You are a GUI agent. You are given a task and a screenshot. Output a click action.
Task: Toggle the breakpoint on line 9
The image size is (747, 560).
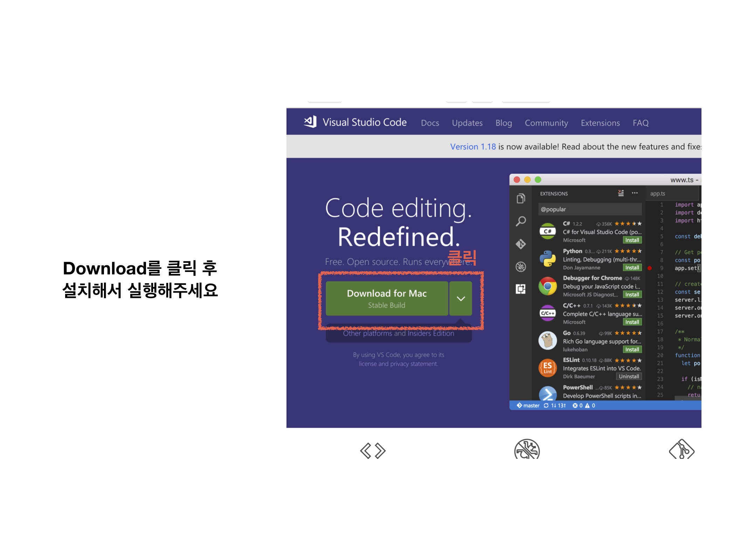tap(650, 268)
